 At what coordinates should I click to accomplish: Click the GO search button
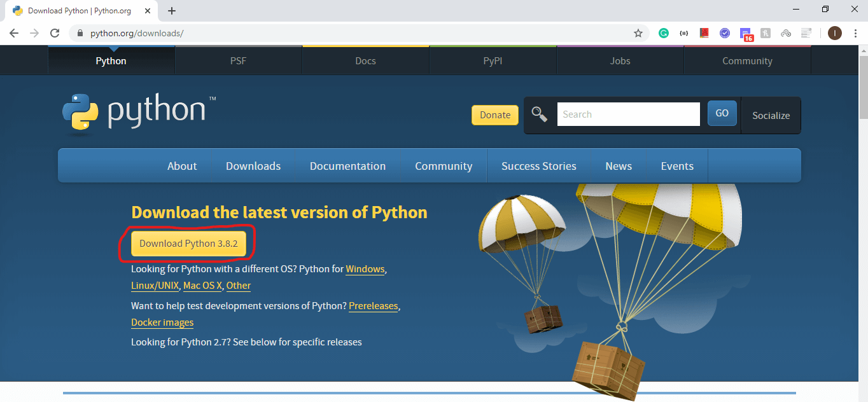point(722,113)
